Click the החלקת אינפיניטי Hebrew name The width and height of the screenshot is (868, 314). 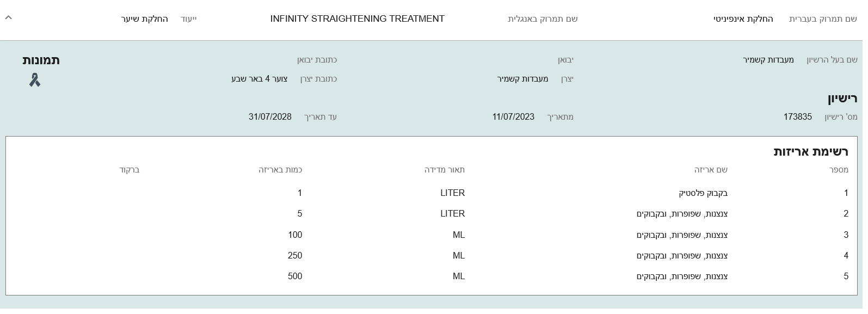[743, 19]
